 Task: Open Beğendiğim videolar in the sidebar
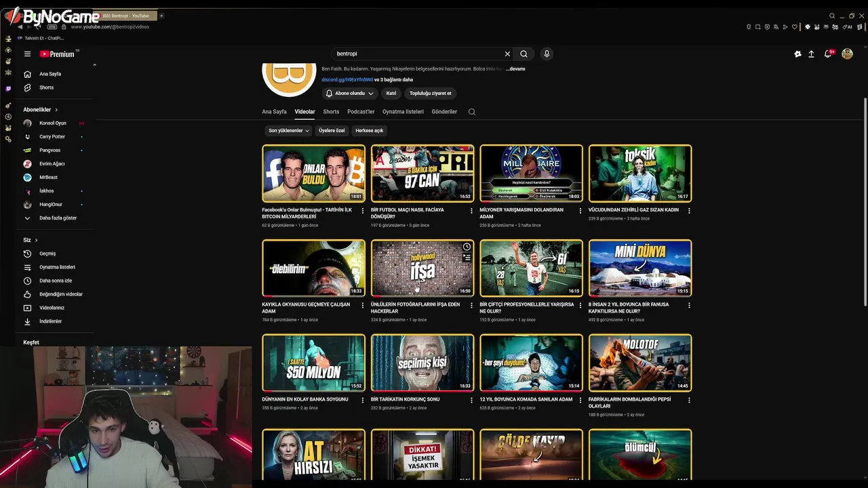click(x=53, y=294)
